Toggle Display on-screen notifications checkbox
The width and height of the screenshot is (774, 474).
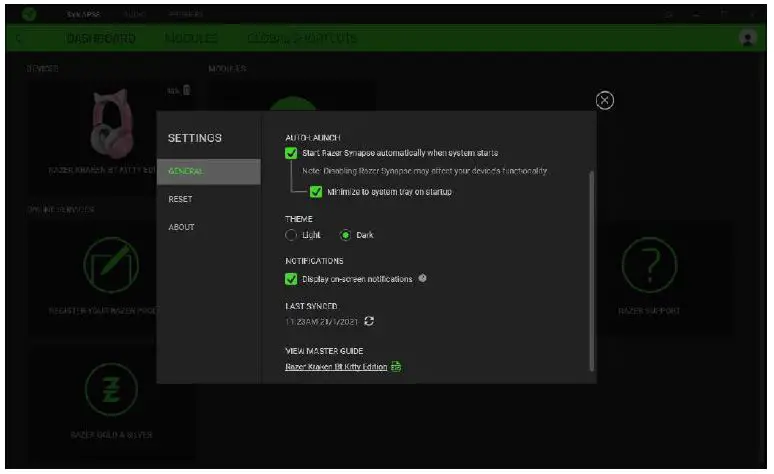point(291,279)
